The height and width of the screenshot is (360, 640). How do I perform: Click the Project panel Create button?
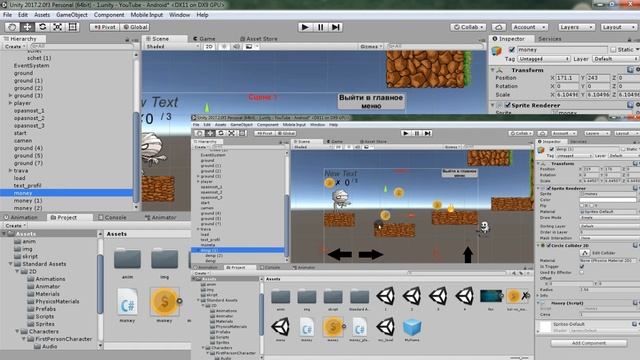pos(15,225)
